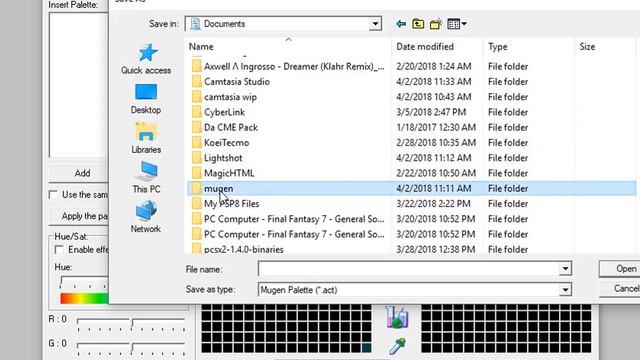The width and height of the screenshot is (640, 360).
Task: Select the My PSP8 Files folder icon
Action: click(197, 204)
